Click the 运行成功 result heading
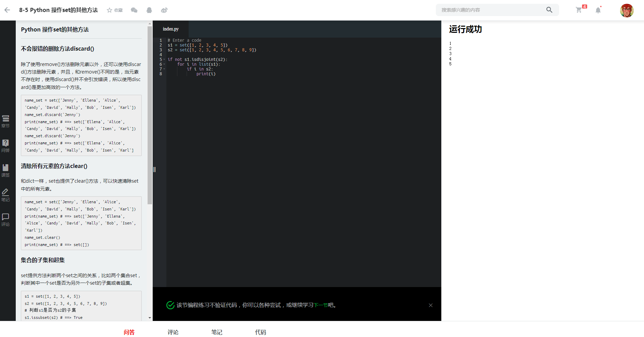The height and width of the screenshot is (337, 644). pyautogui.click(x=465, y=29)
